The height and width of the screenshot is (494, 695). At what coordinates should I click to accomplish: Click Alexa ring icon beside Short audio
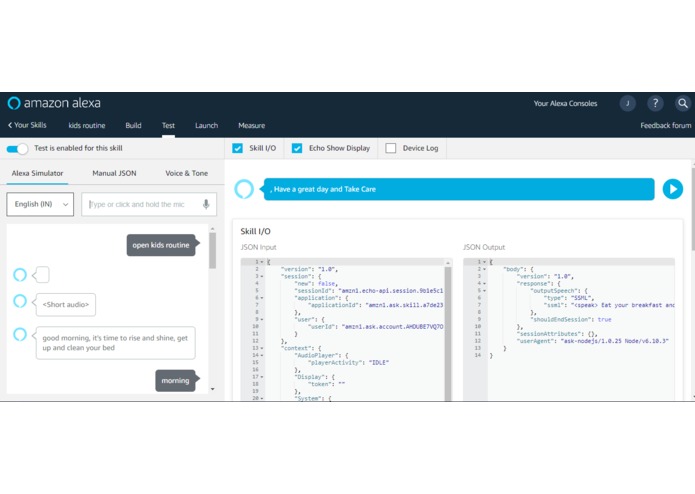pos(20,301)
